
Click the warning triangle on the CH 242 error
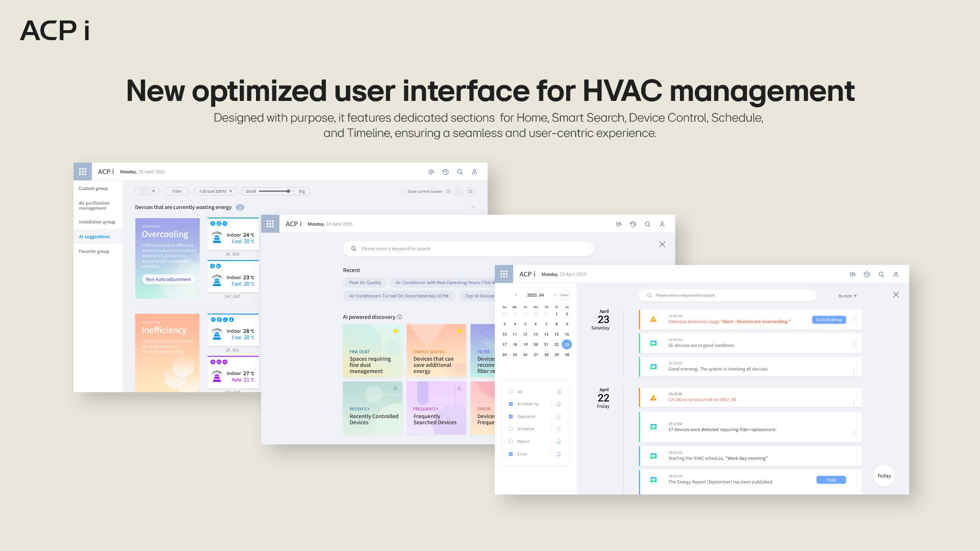click(653, 397)
